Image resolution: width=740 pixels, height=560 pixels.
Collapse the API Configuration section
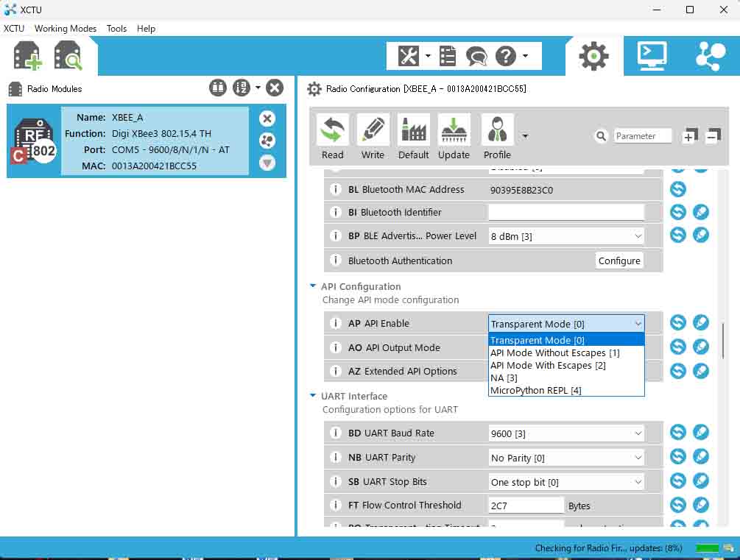pyautogui.click(x=312, y=286)
